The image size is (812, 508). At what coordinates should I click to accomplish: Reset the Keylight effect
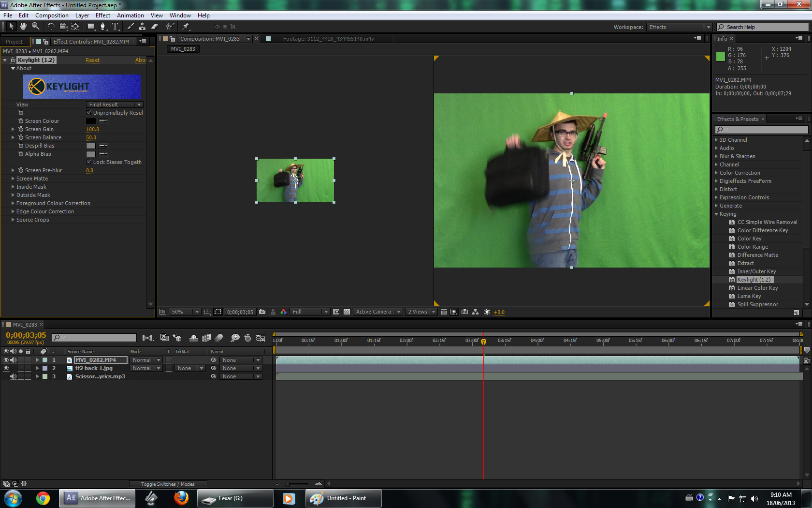[92, 60]
